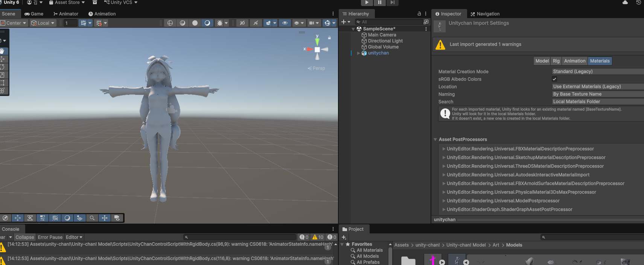Select the Model import tab
Viewport: 644px width, 265px height.
point(542,61)
